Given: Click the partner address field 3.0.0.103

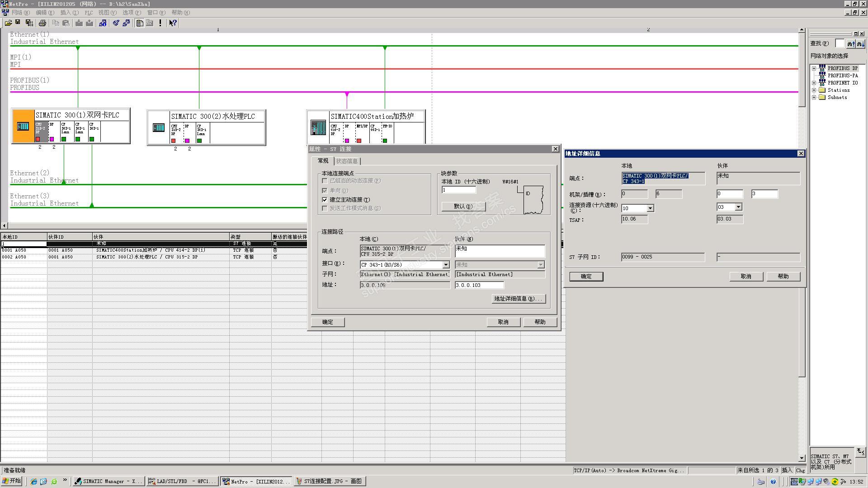Looking at the screenshot, I should pyautogui.click(x=479, y=285).
